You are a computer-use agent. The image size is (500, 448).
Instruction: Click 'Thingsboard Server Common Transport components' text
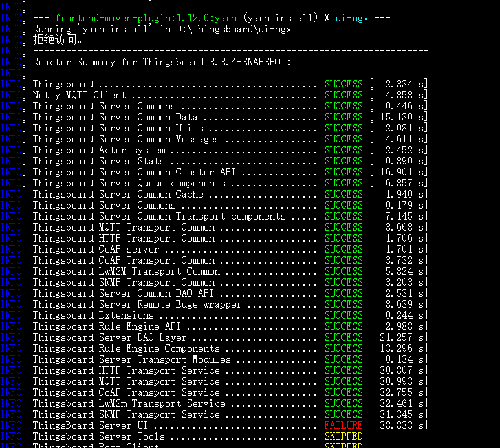(159, 216)
